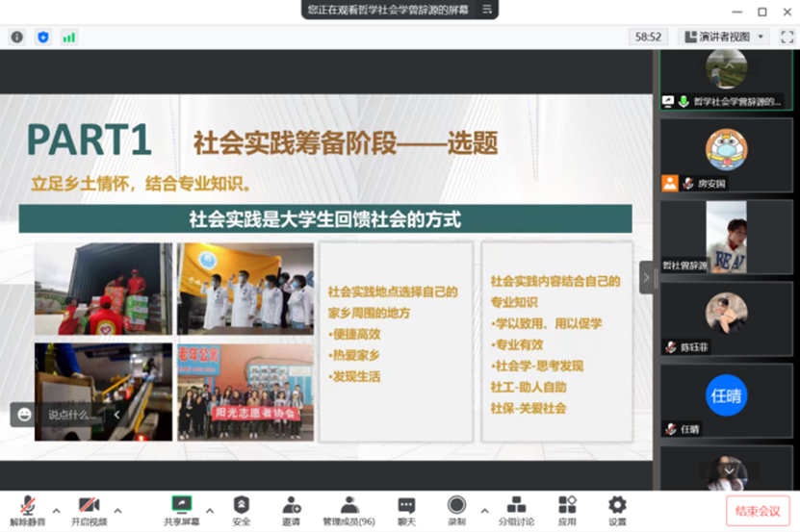Click the meeting info icon at top left
This screenshot has height=532, width=800.
tap(16, 37)
